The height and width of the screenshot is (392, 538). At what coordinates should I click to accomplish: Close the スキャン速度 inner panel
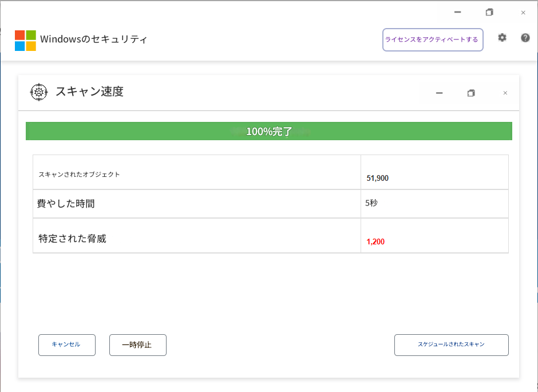tap(505, 93)
